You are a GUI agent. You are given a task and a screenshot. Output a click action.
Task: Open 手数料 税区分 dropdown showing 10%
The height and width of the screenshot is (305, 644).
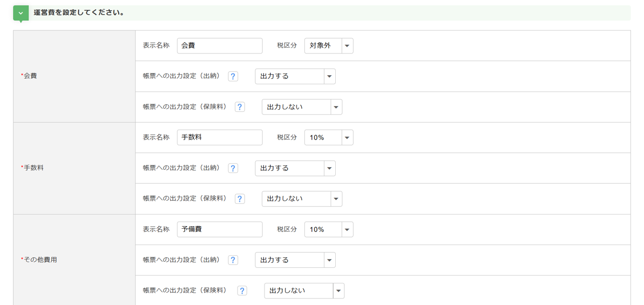329,138
